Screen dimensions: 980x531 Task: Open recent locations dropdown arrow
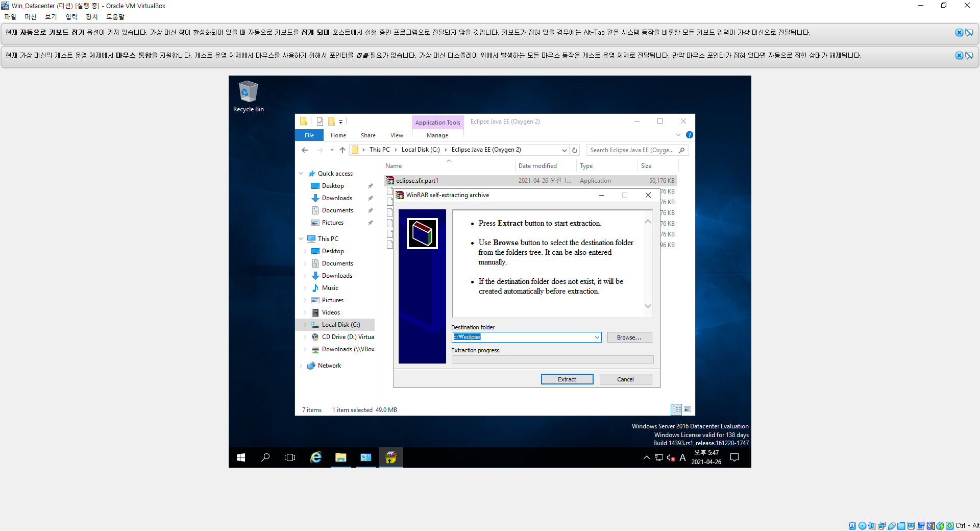click(x=332, y=150)
